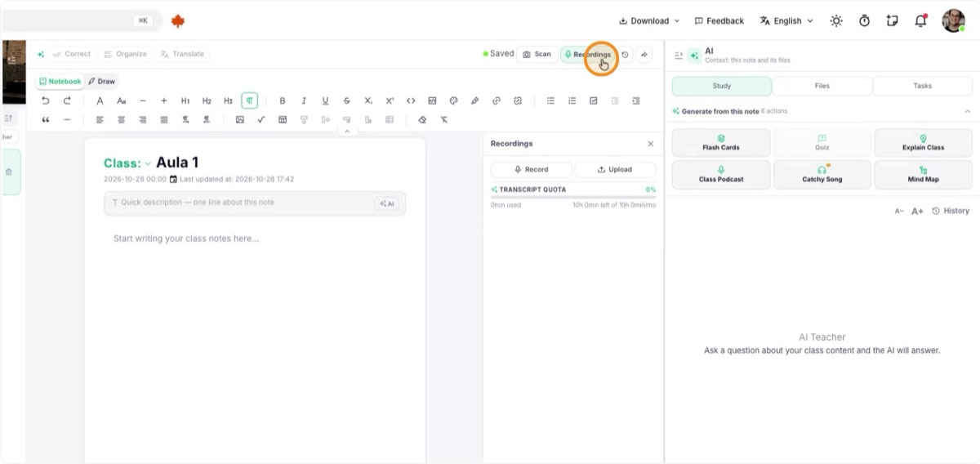Align text to the left
Screen dimensions: 980x464
pyautogui.click(x=100, y=119)
